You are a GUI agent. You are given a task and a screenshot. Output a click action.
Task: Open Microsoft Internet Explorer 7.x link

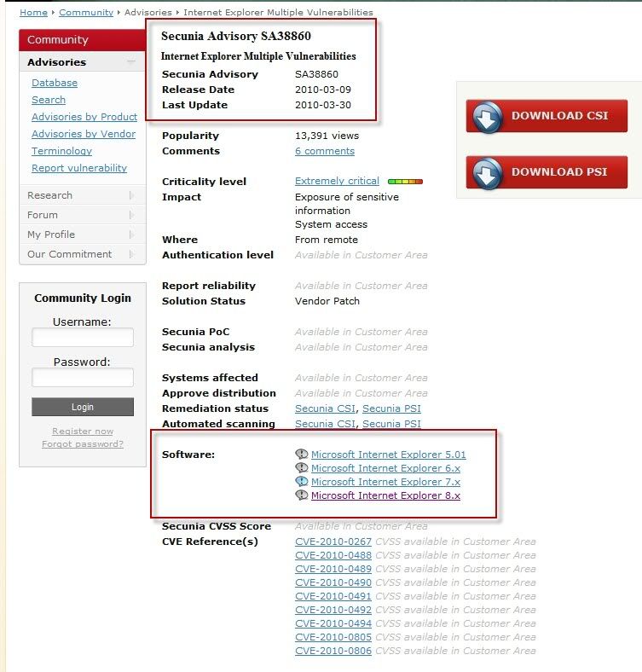click(x=385, y=482)
